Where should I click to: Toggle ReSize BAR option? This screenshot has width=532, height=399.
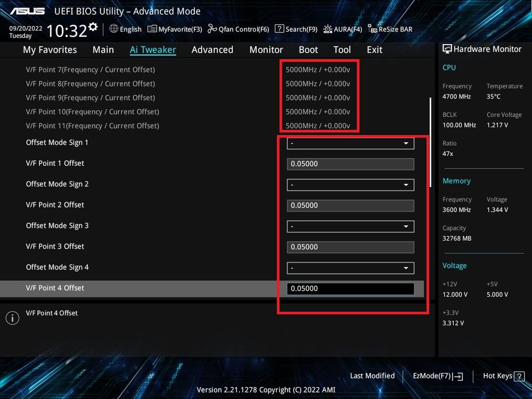[390, 29]
